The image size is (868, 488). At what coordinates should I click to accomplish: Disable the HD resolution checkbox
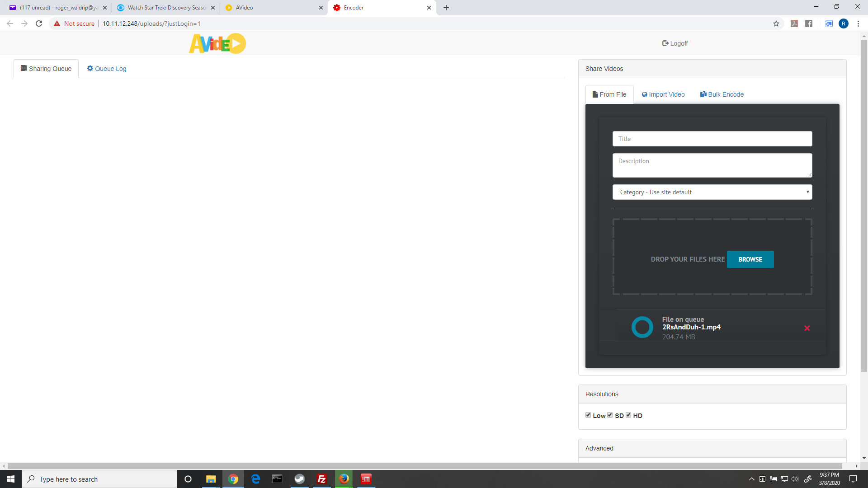628,415
